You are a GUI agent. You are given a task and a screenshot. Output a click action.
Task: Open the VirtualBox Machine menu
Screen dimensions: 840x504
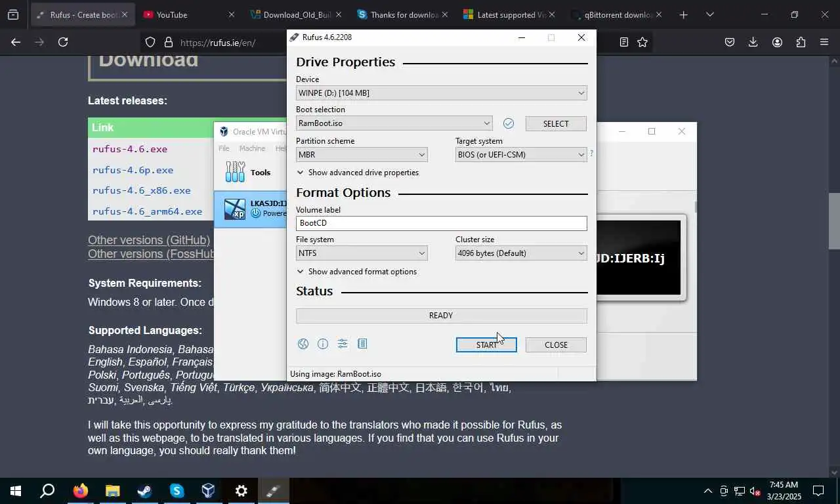pyautogui.click(x=252, y=148)
